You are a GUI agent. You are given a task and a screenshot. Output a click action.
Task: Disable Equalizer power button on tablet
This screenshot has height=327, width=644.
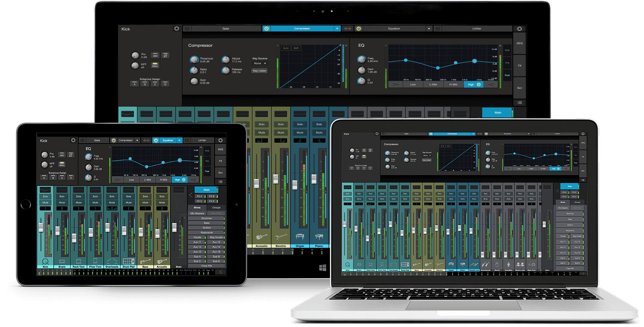pos(156,140)
